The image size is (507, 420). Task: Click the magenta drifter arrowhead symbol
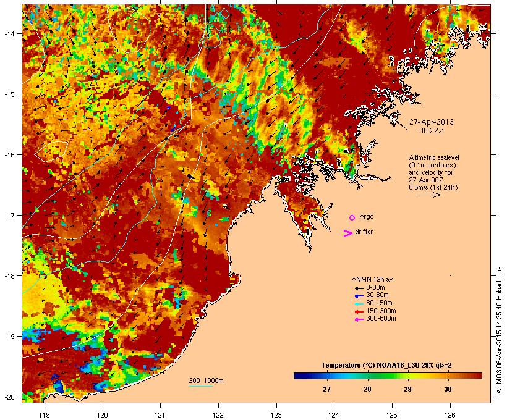pyautogui.click(x=348, y=233)
